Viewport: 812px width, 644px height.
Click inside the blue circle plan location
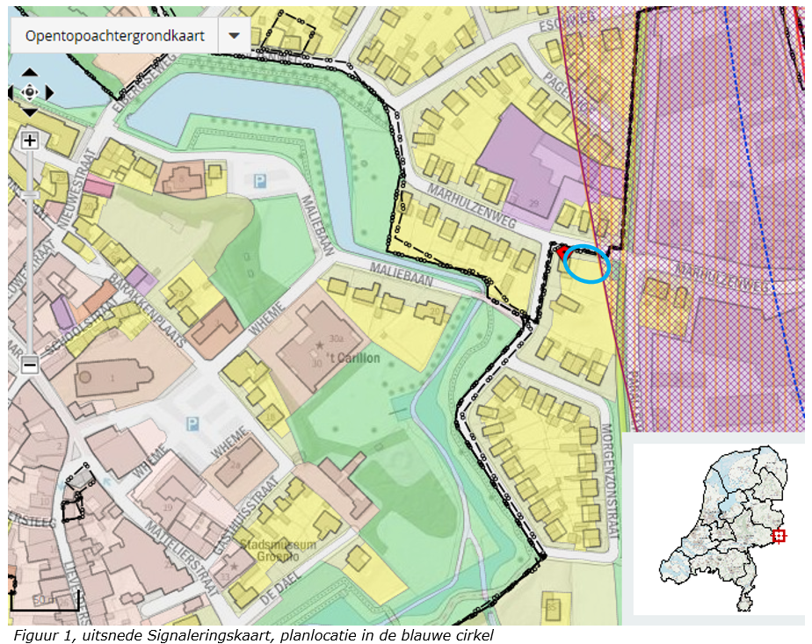coord(587,264)
